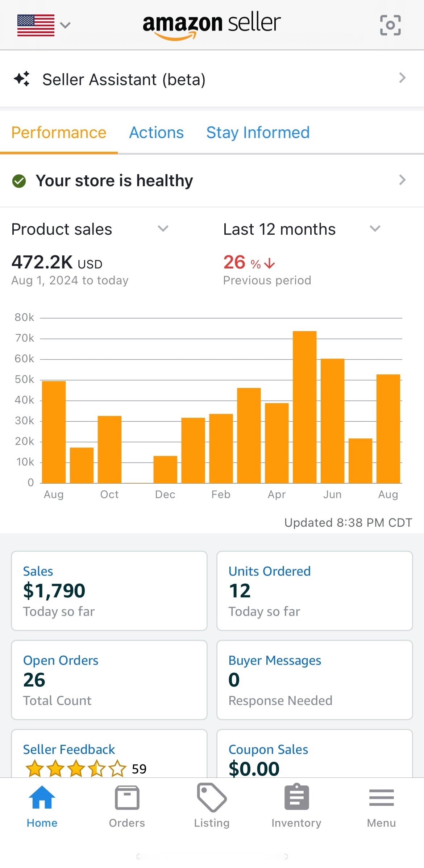Open the Product sales metric dropdown
The width and height of the screenshot is (424, 868).
click(163, 229)
